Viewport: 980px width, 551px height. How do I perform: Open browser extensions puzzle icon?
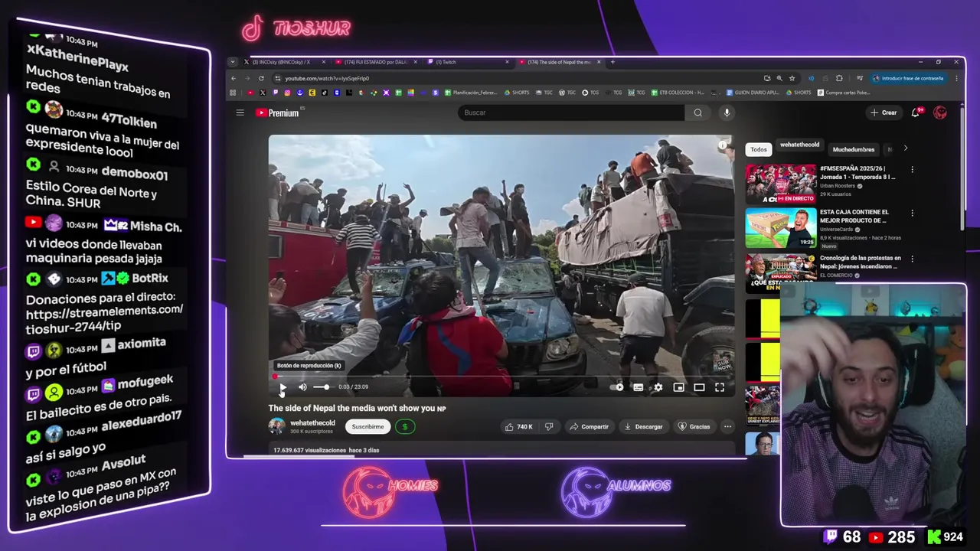tap(839, 78)
